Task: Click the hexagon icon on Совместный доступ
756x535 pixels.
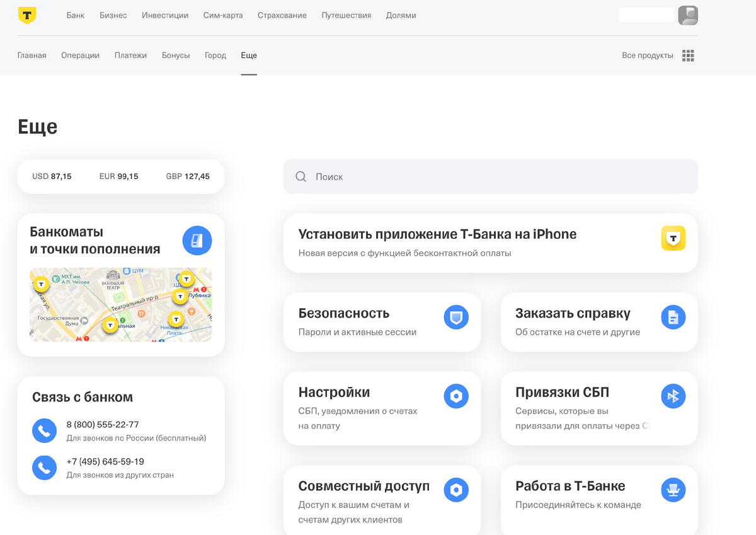Action: (x=456, y=490)
